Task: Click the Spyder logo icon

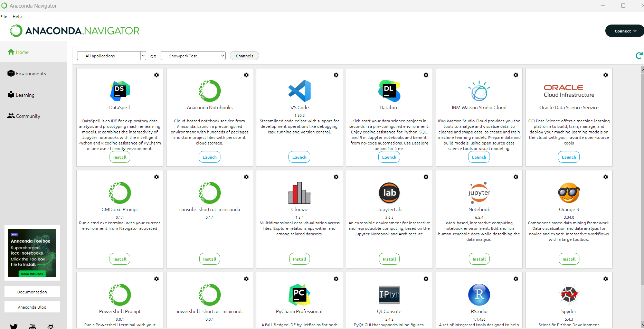Action: tap(569, 295)
